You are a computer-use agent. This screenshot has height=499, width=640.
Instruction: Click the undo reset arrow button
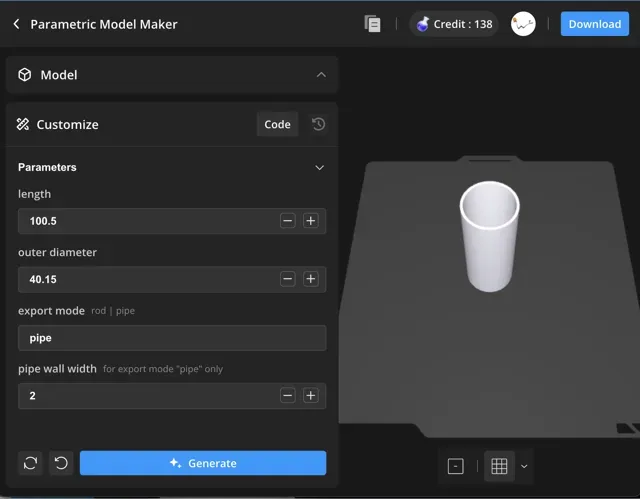61,463
